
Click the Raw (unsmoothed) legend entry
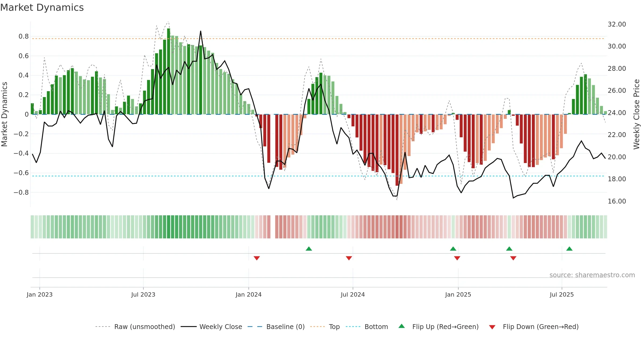click(135, 327)
